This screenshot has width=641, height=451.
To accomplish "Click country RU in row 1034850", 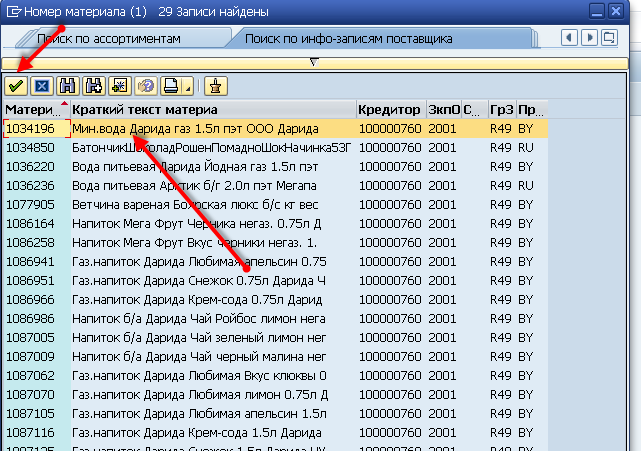I will click(x=526, y=148).
